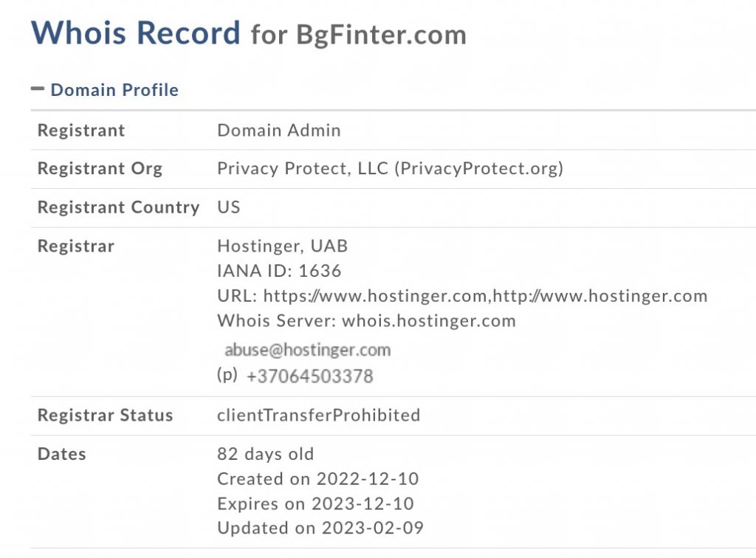Viewport: 756px width, 558px height.
Task: Select the Domain Admin registrant value
Action: tap(278, 131)
